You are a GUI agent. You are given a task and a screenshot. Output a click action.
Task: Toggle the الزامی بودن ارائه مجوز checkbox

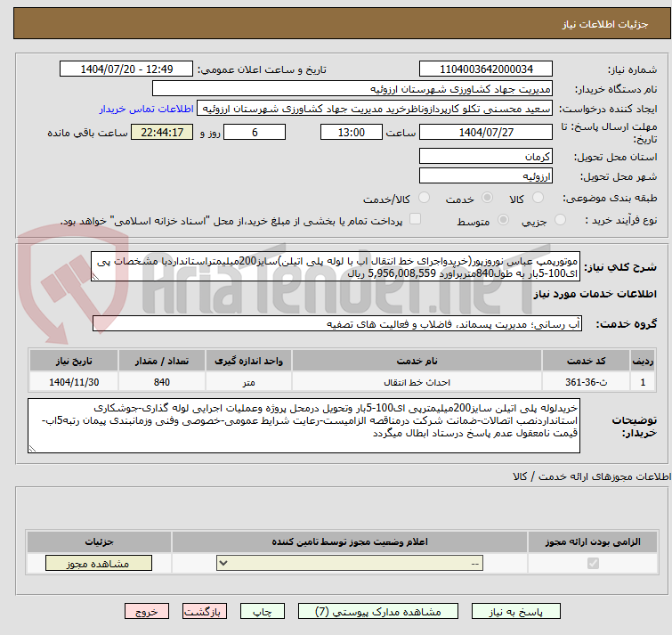(x=593, y=564)
